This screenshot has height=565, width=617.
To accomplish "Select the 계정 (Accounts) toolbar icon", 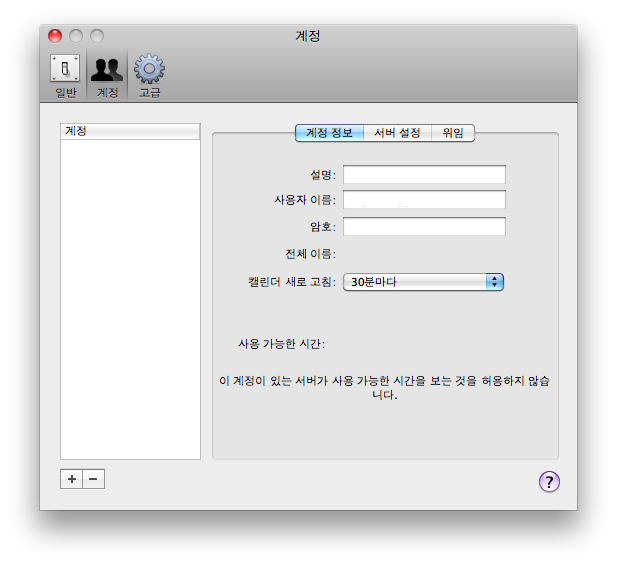I will pos(107,76).
